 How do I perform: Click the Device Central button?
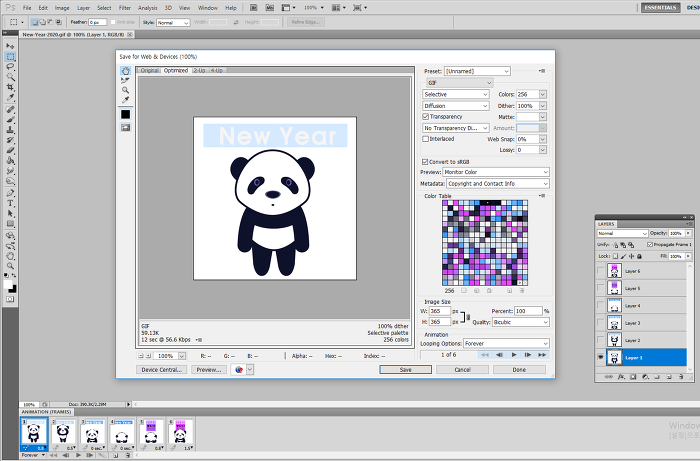pyautogui.click(x=161, y=369)
